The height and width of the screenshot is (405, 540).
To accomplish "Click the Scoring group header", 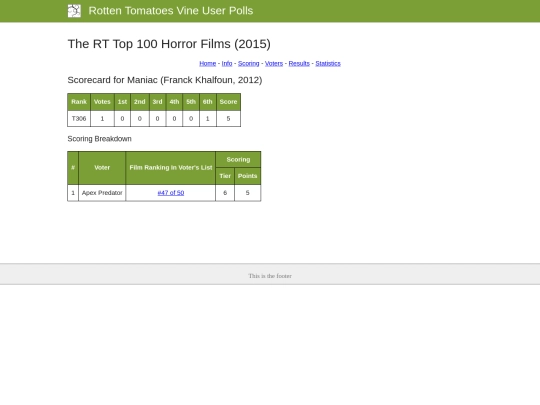I will [238, 159].
